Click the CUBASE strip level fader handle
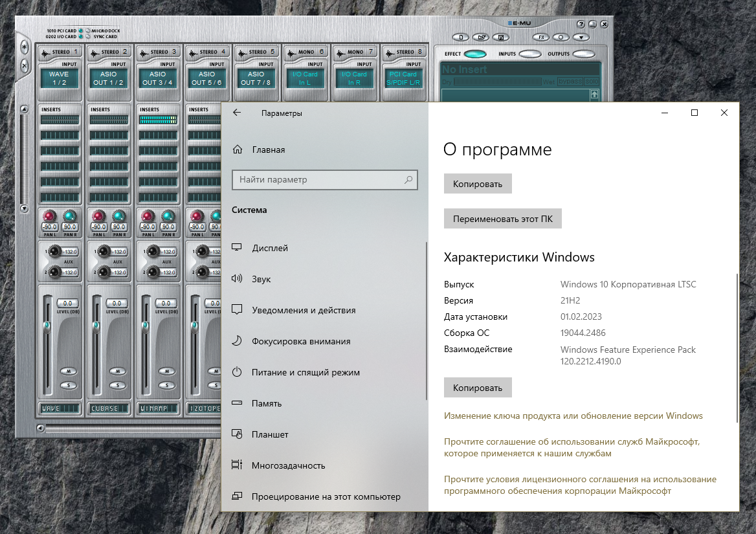 (x=96, y=327)
